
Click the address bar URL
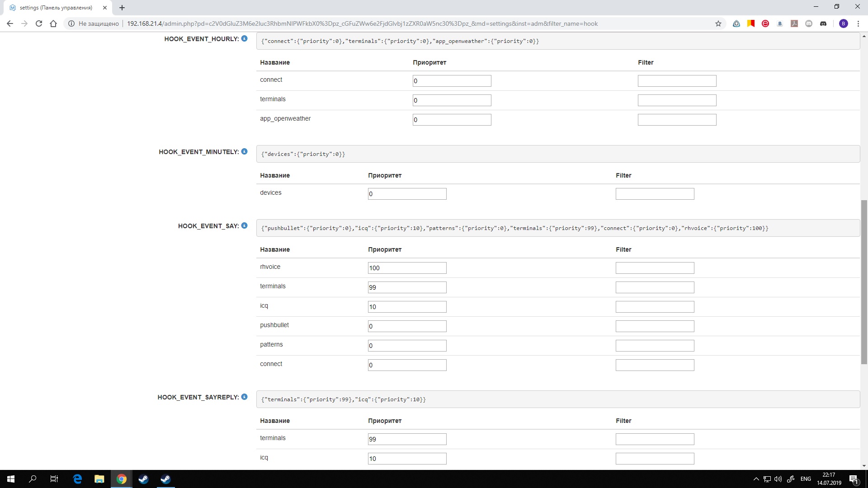(x=362, y=23)
